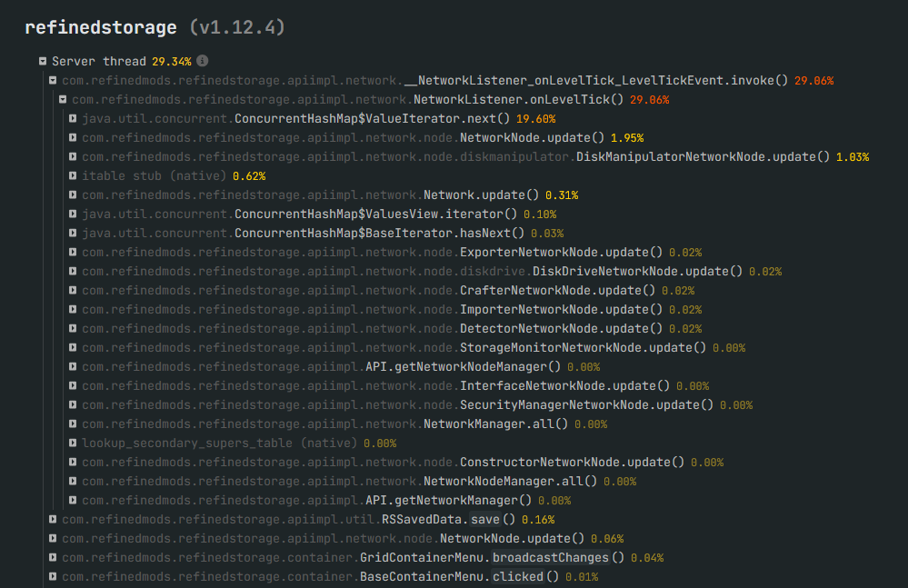Select DiskManipulatorNetworkNode.update() method text
Viewport: 908px width, 588px height.
click(703, 157)
